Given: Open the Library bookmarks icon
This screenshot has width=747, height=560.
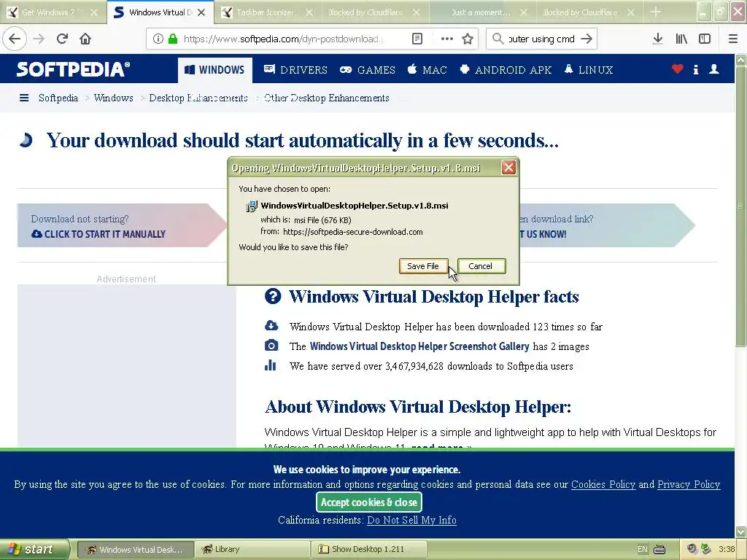Looking at the screenshot, I should tap(681, 39).
